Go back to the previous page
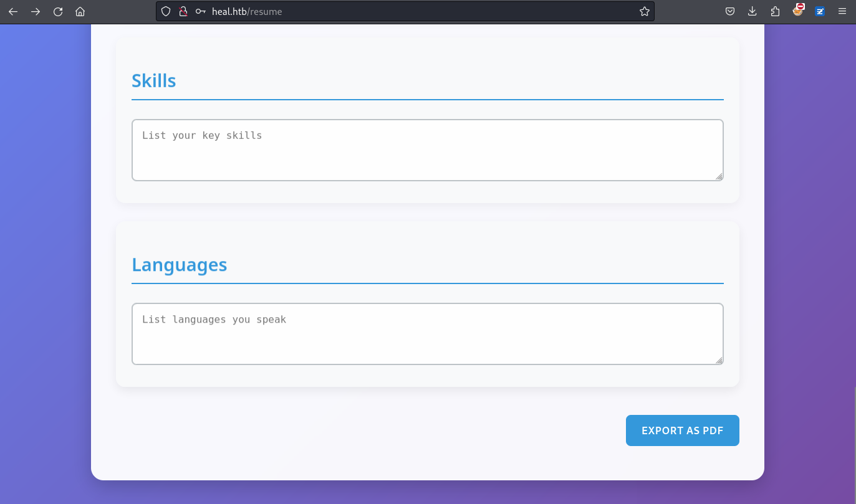Viewport: 856px width, 504px height. (x=13, y=11)
